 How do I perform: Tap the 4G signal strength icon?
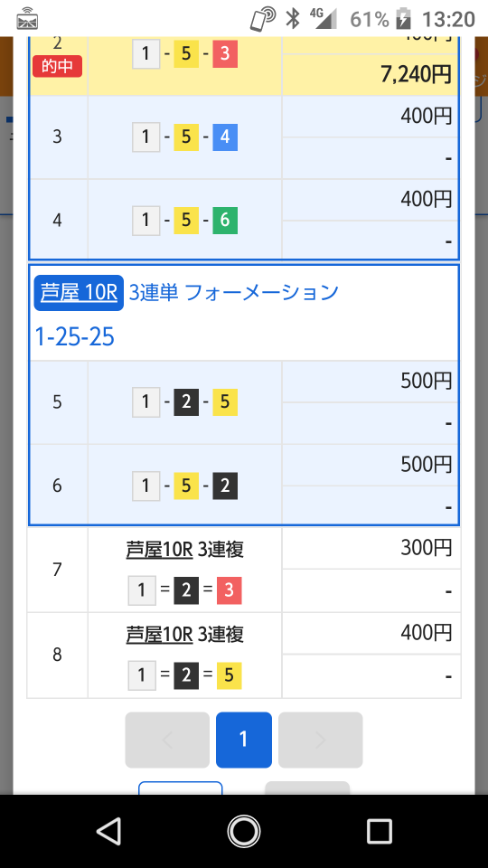[324, 18]
